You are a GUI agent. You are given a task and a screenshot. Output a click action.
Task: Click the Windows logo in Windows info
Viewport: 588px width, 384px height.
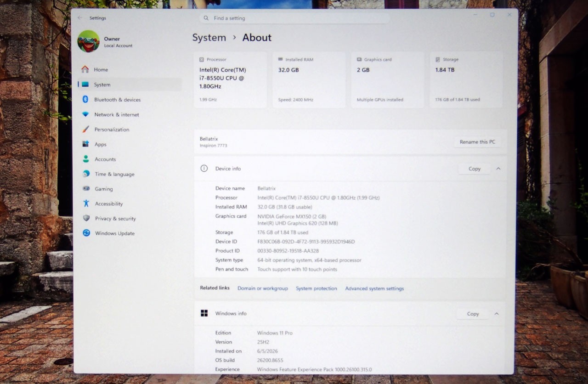click(204, 313)
